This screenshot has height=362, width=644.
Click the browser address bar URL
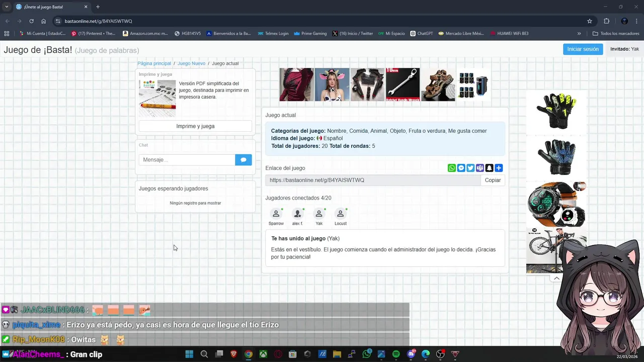tap(99, 21)
